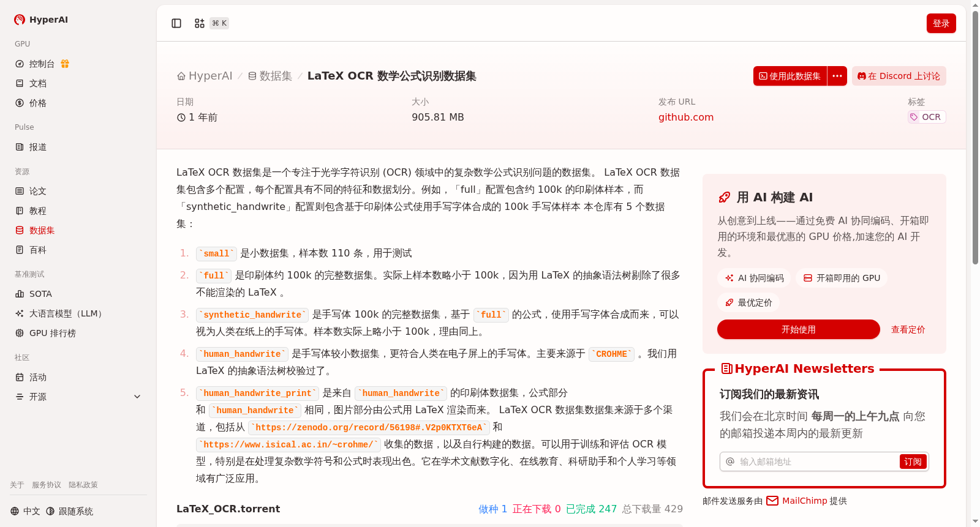Click the red 登录 login button
980x527 pixels.
941,23
